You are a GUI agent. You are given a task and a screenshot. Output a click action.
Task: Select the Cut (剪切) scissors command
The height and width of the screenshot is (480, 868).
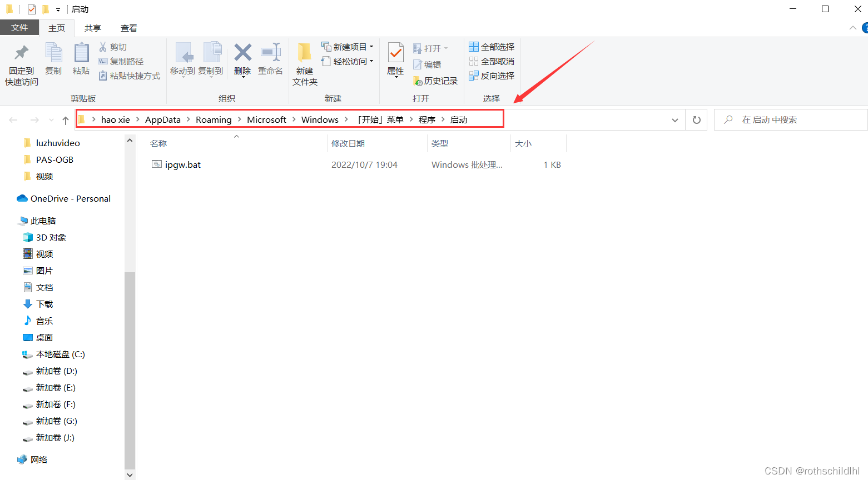[113, 47]
